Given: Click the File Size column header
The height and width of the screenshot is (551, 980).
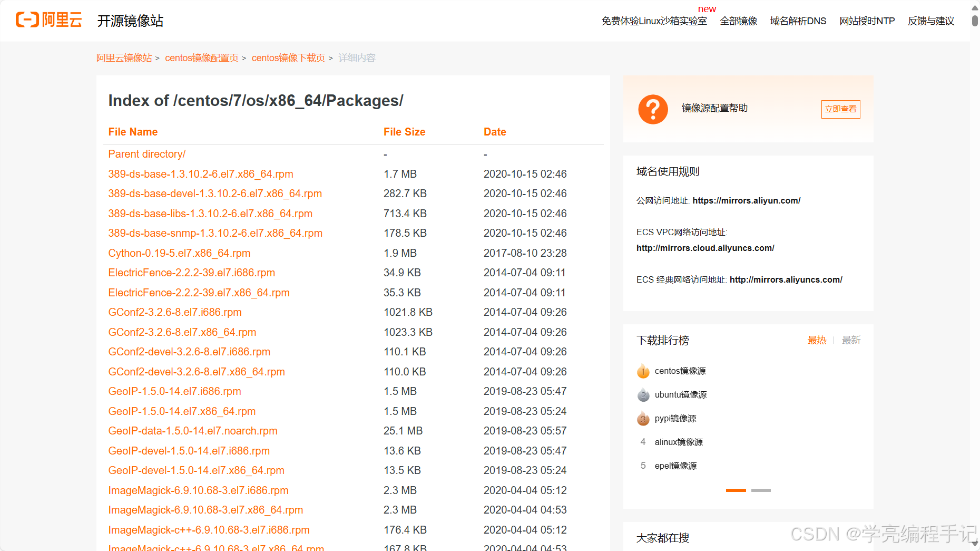Looking at the screenshot, I should pos(404,132).
